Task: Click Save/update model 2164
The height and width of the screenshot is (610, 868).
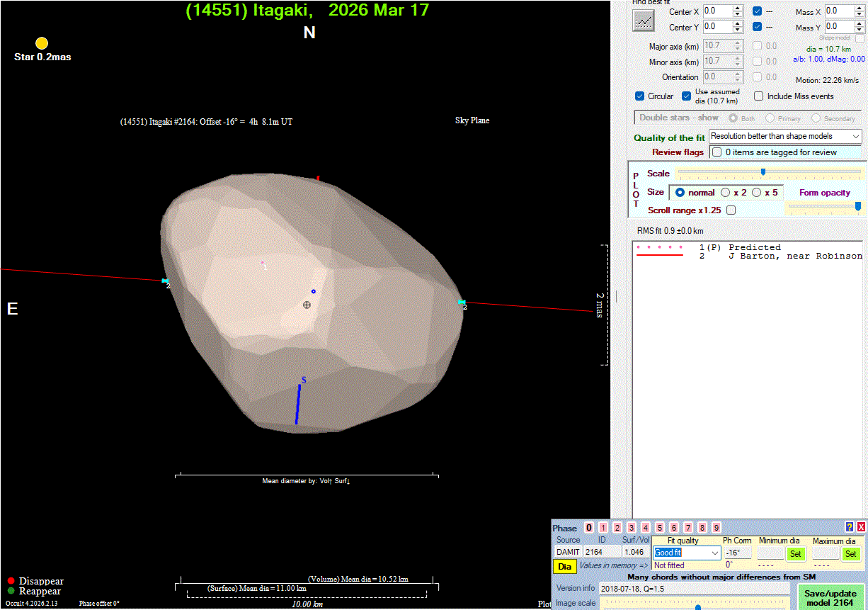Action: click(831, 598)
